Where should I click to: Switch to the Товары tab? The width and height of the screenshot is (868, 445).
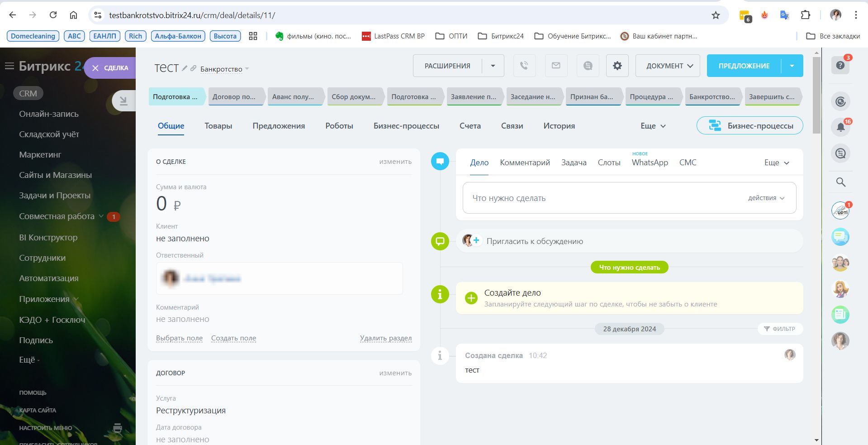[218, 126]
